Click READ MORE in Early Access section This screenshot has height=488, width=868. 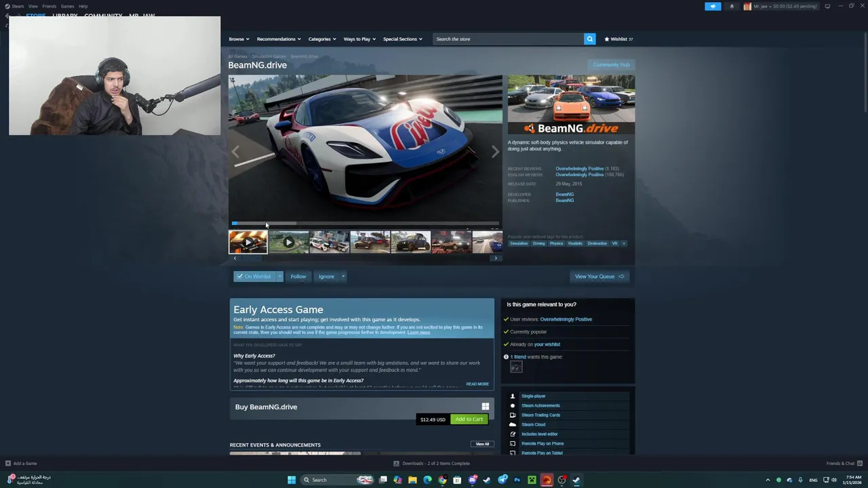(477, 384)
